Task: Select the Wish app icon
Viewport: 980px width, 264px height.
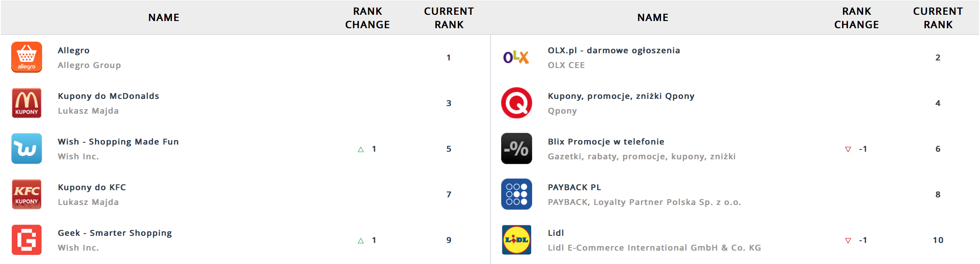Action: click(x=26, y=149)
